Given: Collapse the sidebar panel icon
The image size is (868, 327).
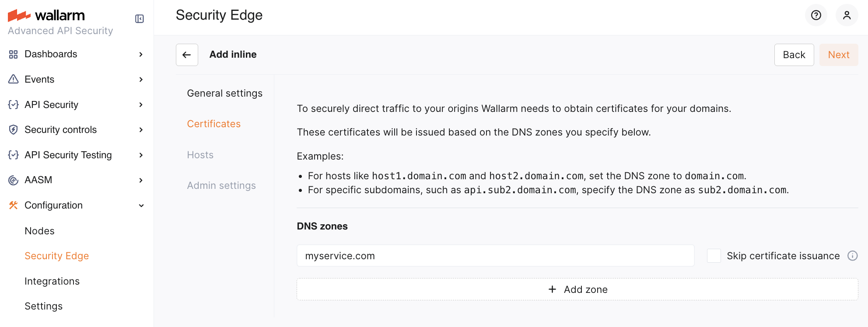Looking at the screenshot, I should [x=140, y=19].
